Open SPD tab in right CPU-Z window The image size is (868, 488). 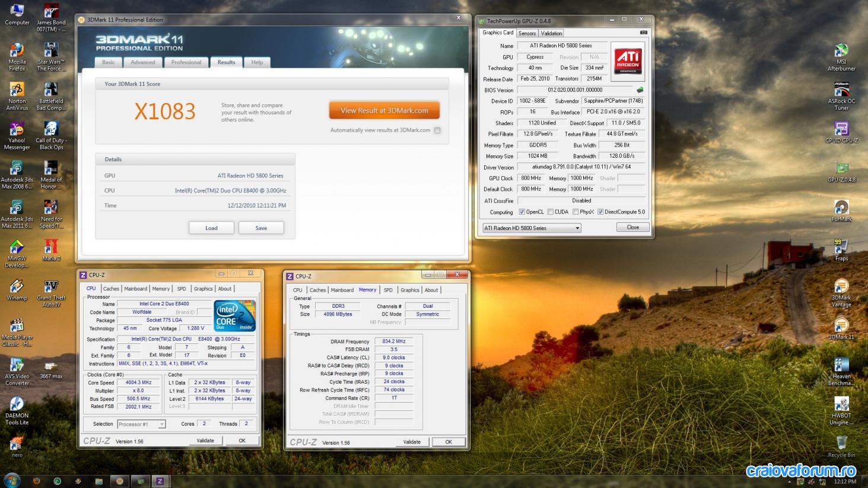tap(388, 290)
